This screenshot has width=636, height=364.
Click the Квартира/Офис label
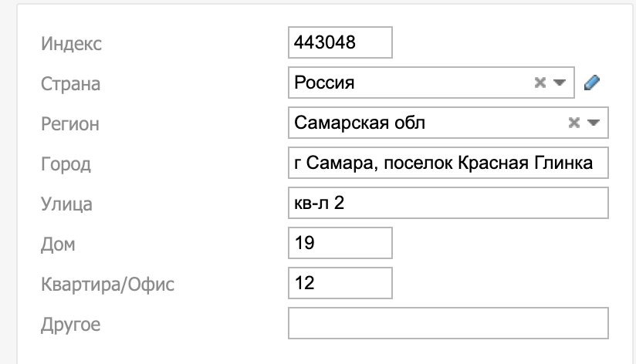(107, 284)
